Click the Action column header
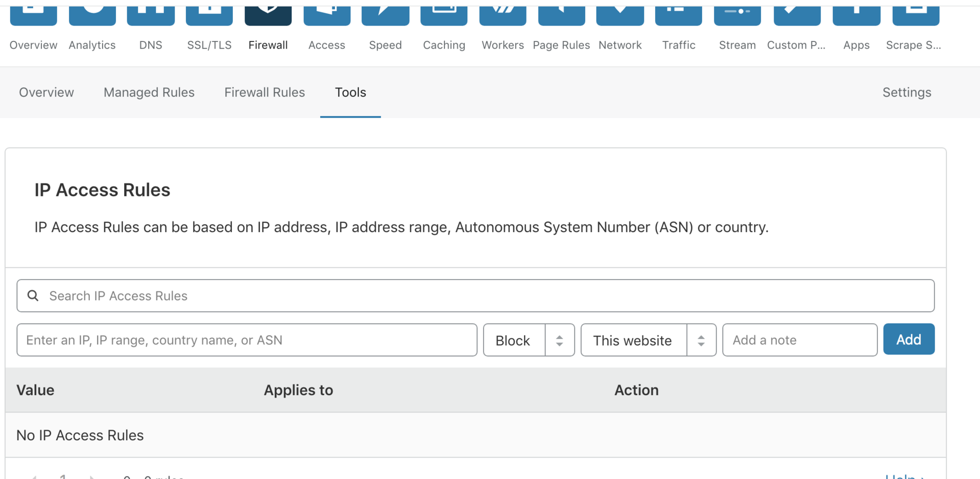The height and width of the screenshot is (479, 980). 636,390
